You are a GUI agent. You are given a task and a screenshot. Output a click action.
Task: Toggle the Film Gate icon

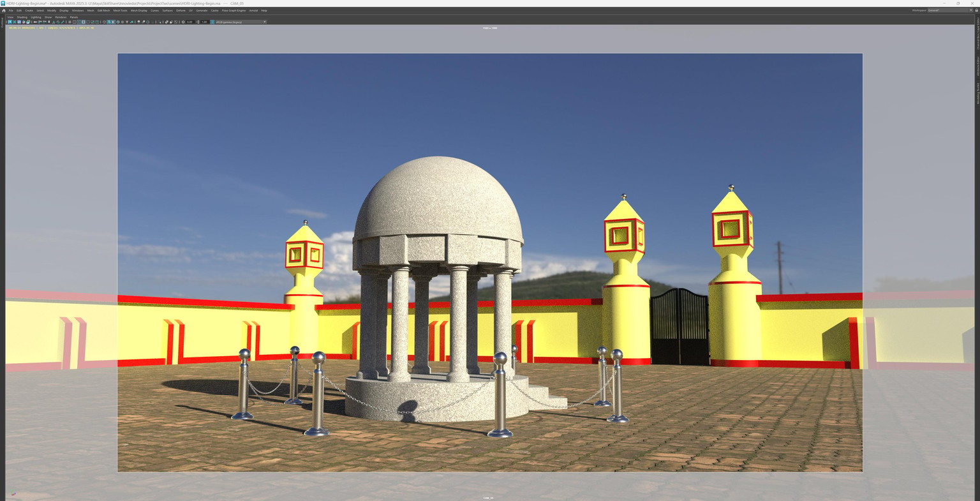pyautogui.click(x=74, y=22)
